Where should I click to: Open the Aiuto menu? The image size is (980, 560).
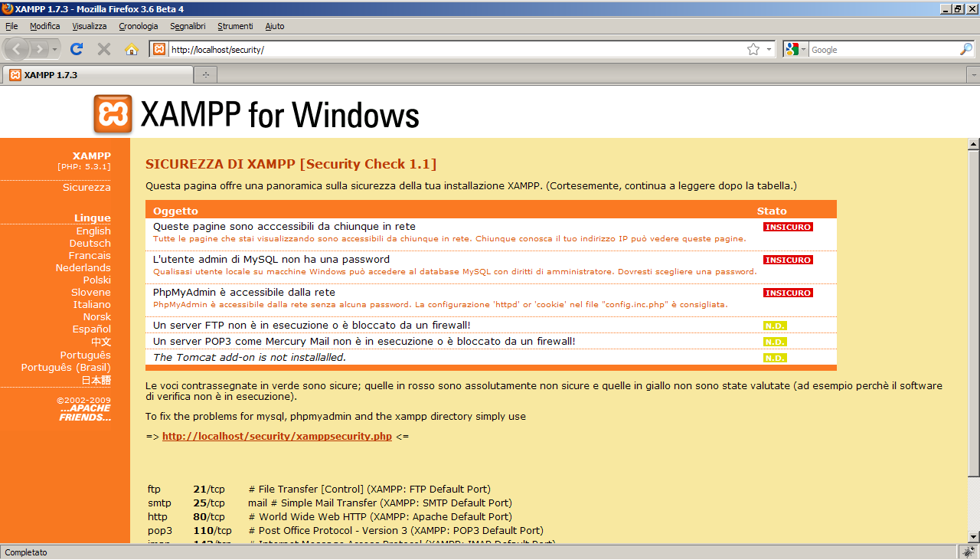275,26
